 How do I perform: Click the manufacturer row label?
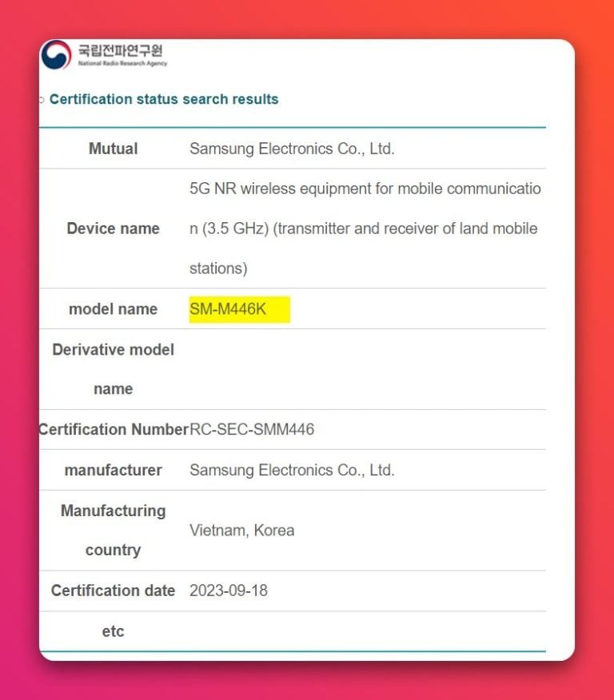pyautogui.click(x=113, y=471)
